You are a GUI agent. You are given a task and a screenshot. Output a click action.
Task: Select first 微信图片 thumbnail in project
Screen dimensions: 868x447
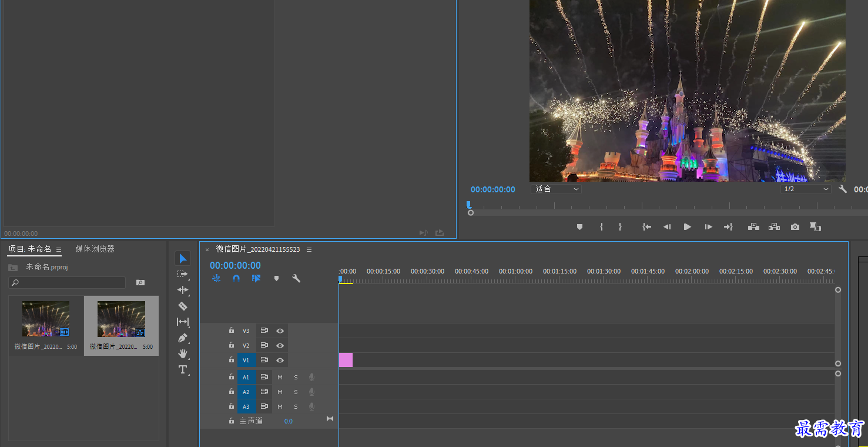46,319
